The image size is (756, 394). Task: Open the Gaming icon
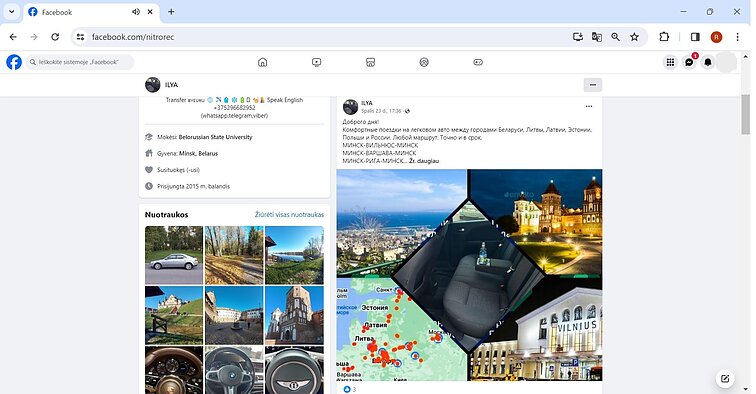(x=478, y=62)
